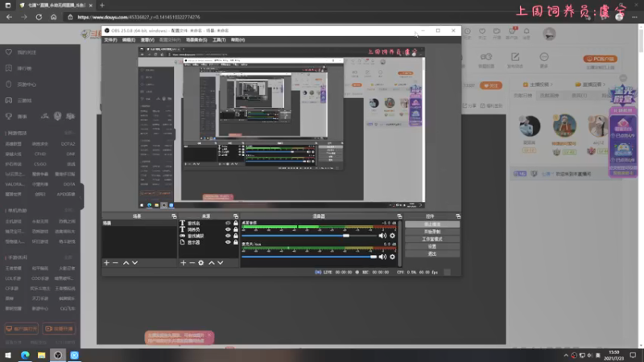Screen dimensions: 644x362
Task: Click 开始录制 button in OBS
Action: pos(432,232)
